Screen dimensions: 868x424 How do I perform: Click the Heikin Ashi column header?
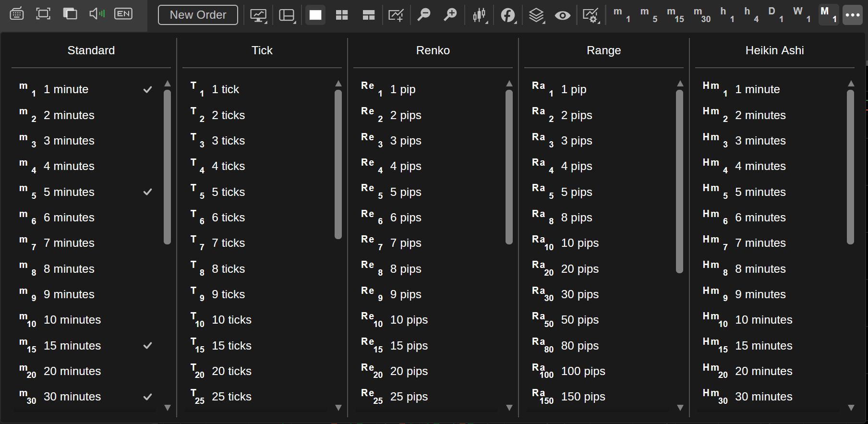(x=775, y=50)
